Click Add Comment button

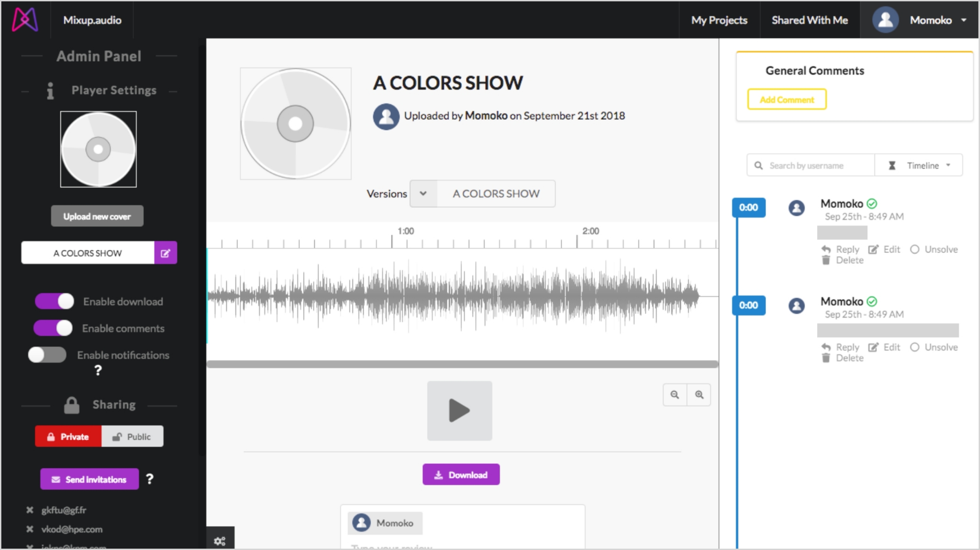tap(787, 99)
